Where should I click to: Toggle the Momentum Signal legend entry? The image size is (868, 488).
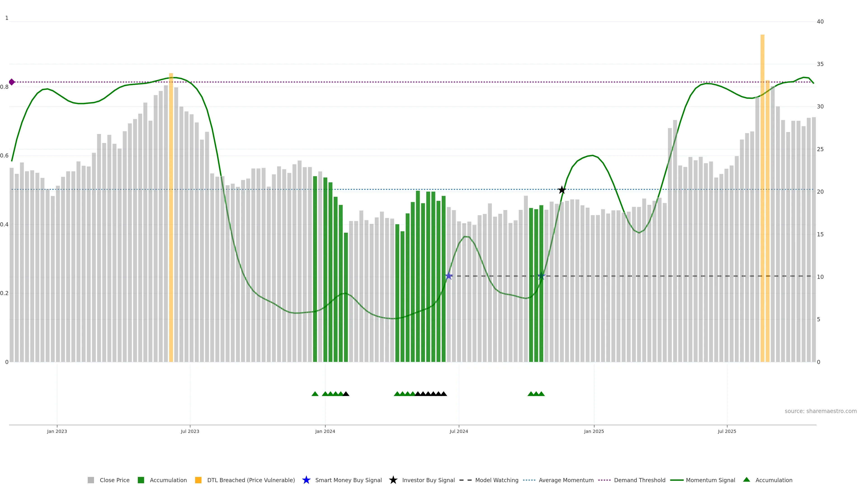pos(710,480)
